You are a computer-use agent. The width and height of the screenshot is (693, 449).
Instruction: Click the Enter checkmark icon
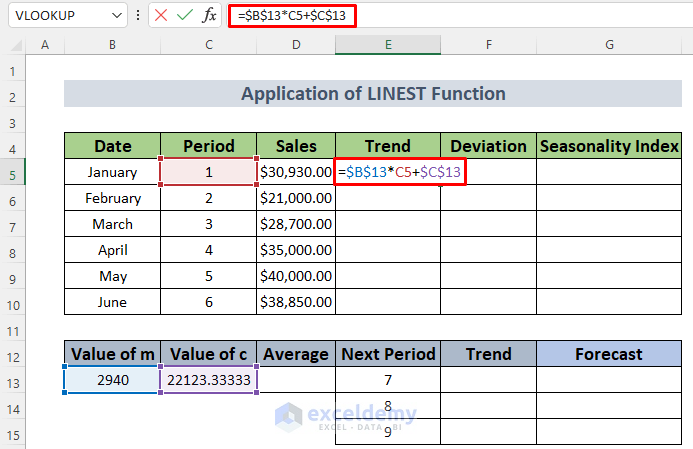click(184, 16)
